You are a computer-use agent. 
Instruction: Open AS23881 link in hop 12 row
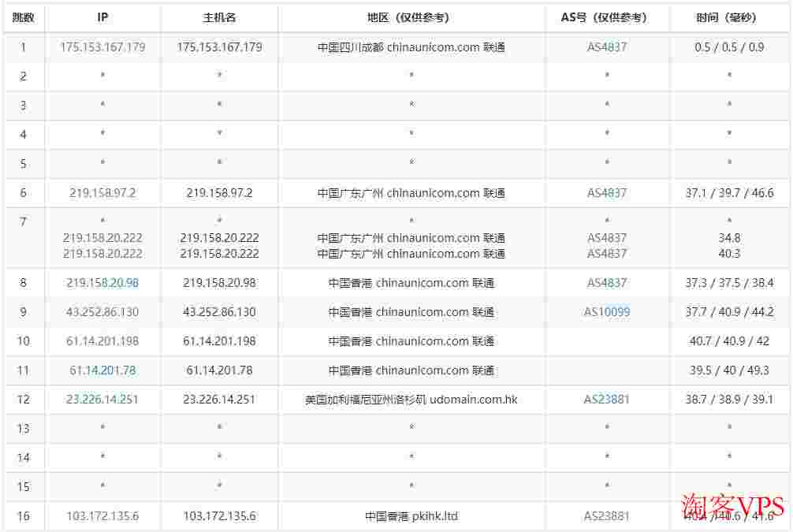607,400
